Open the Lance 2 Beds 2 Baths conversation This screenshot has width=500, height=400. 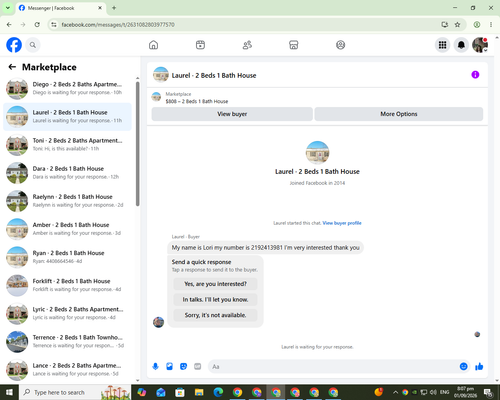click(x=67, y=370)
